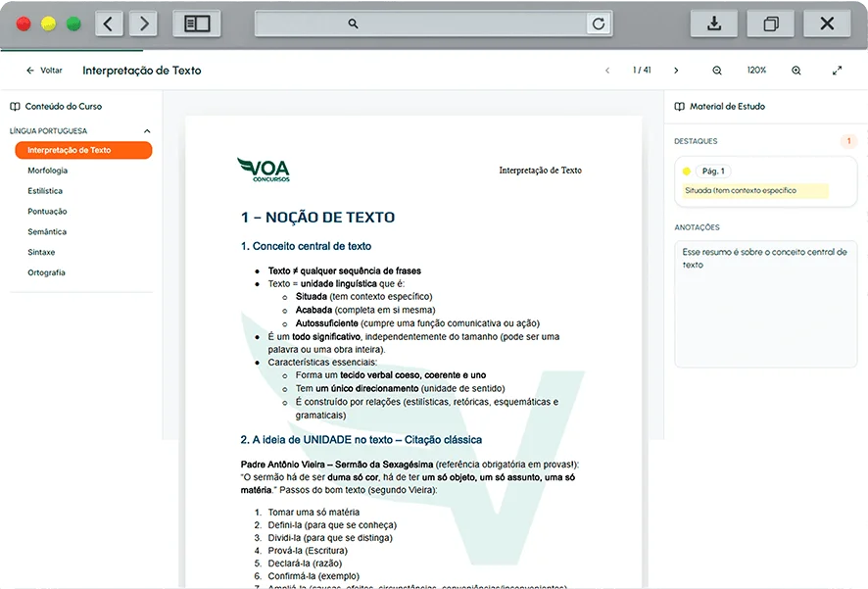868x589 pixels.
Task: Go to previous page of document
Action: 607,71
